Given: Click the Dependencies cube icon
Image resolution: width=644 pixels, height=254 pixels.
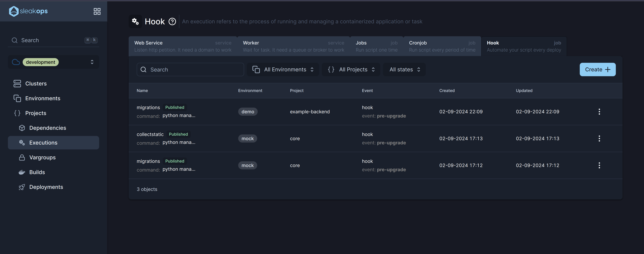Looking at the screenshot, I should [22, 128].
